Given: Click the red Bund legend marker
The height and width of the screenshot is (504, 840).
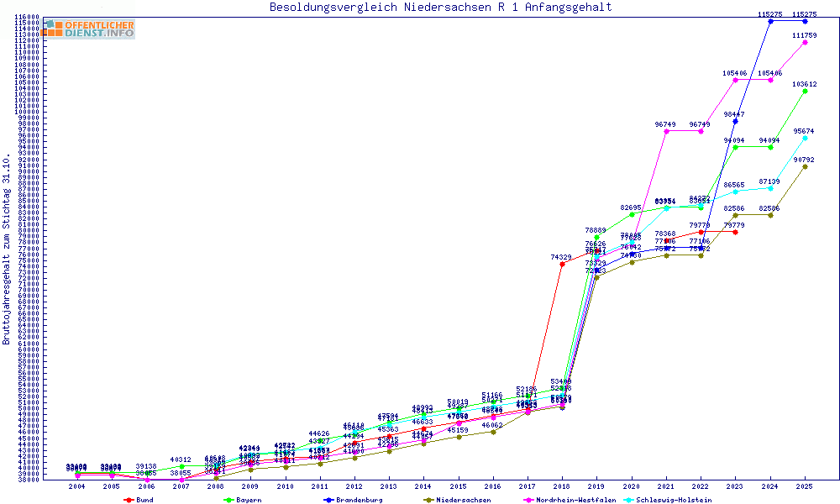Looking at the screenshot, I should [x=129, y=499].
